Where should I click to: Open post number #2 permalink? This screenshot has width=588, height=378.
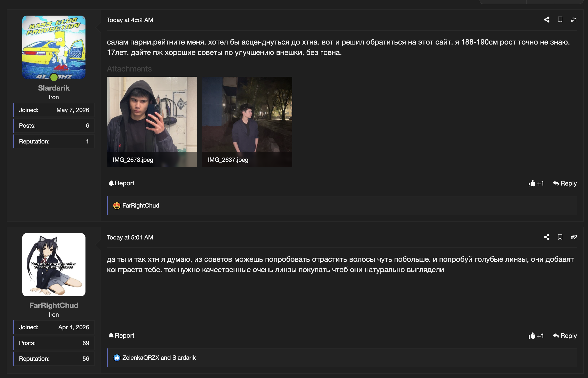(574, 237)
